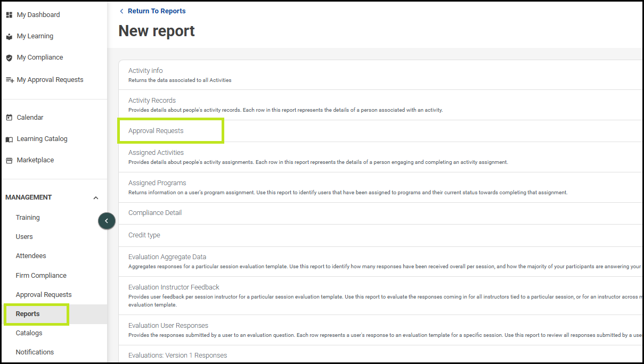This screenshot has height=364, width=644.
Task: Open Notifications in the sidebar
Action: pyautogui.click(x=35, y=352)
